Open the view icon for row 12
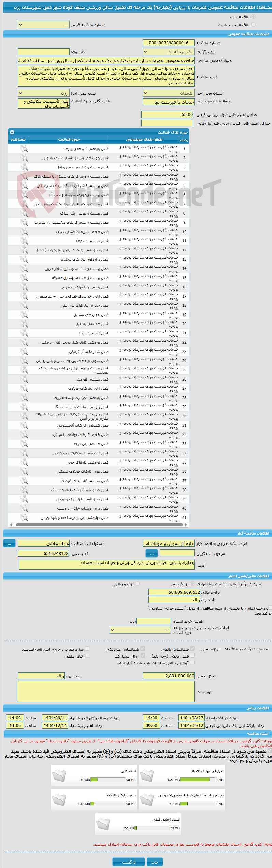 (24, 250)
